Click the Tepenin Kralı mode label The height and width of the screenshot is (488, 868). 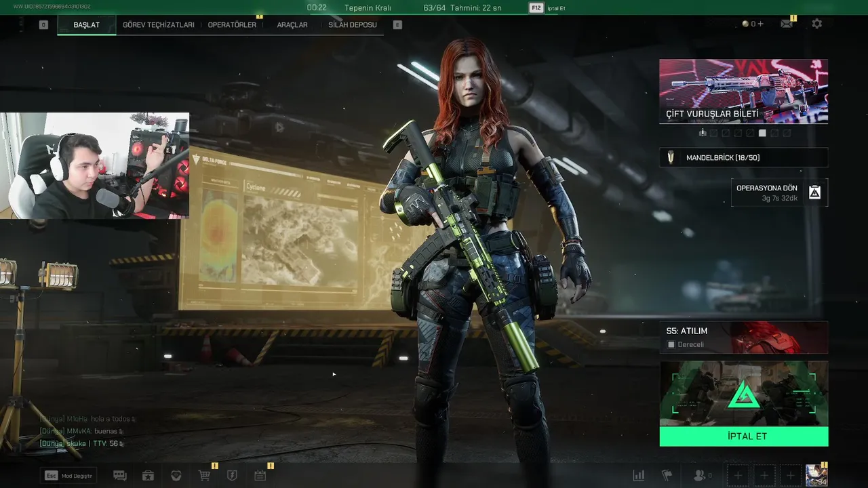click(x=368, y=8)
